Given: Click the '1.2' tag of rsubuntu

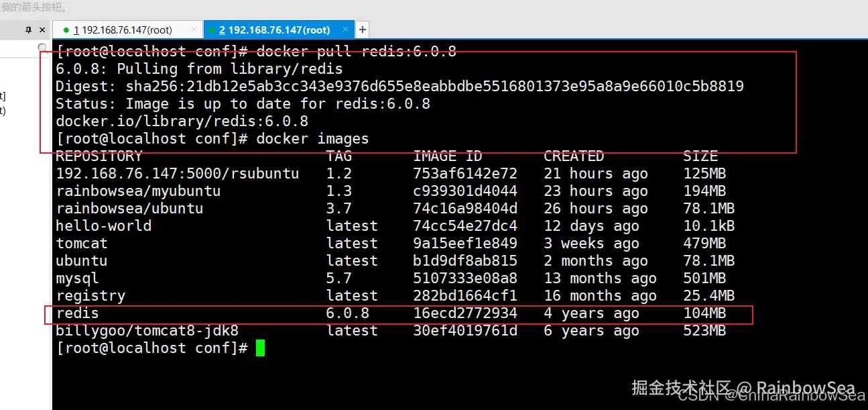Looking at the screenshot, I should [339, 173].
